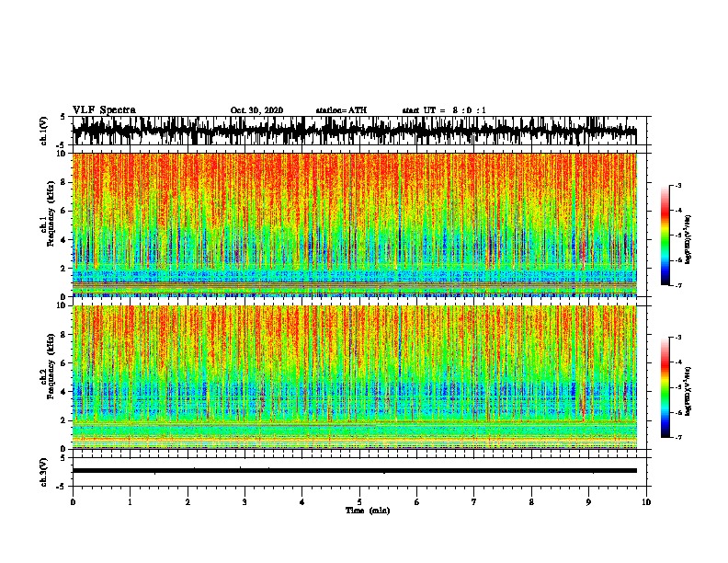Click the time axis tick label "8"
728x563 pixels.
click(x=531, y=502)
